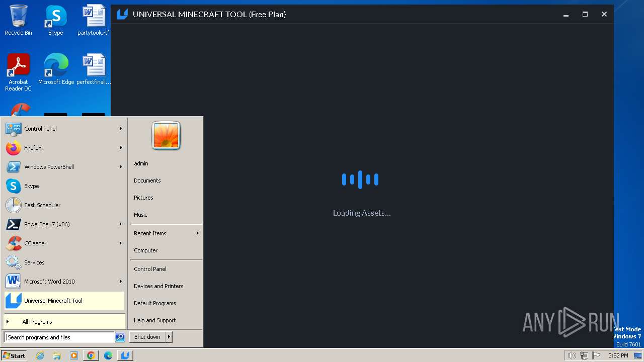Screen dimensions: 644x362
Task: Open Task Scheduler from Start menu
Action: coord(64,205)
